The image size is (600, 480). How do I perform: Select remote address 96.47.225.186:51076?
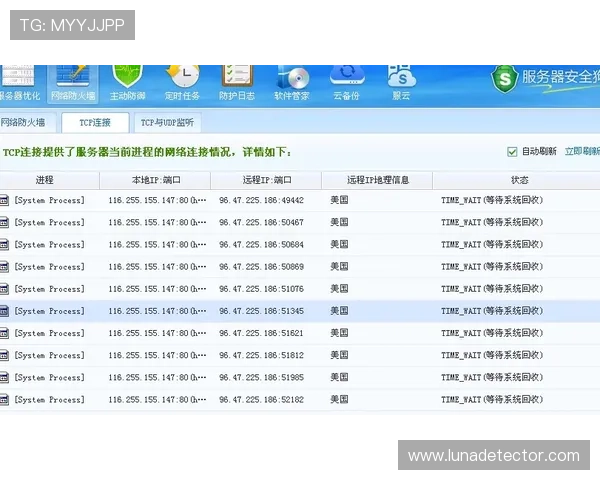click(261, 289)
